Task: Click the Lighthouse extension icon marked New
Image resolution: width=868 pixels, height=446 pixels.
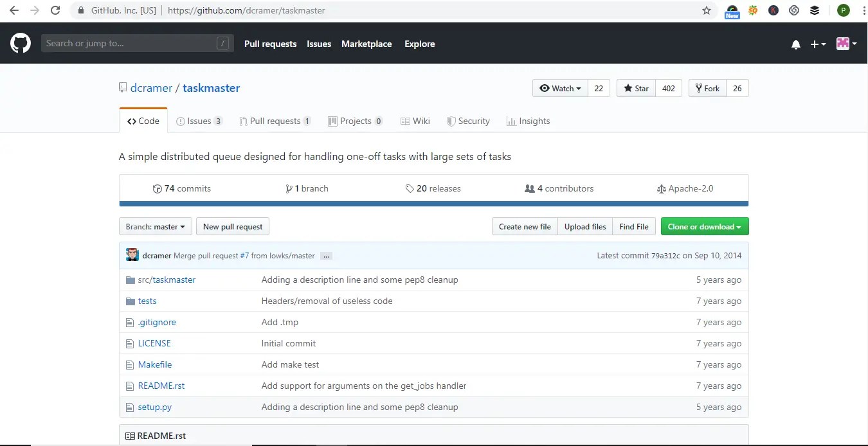Action: click(x=732, y=10)
